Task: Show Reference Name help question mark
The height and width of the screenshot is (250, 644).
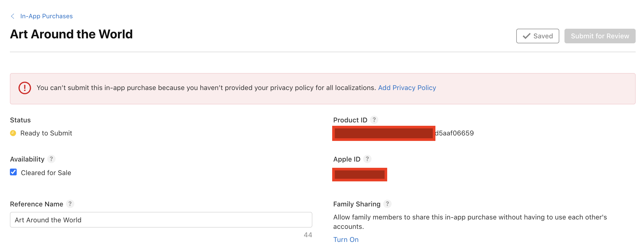Action: (x=70, y=204)
